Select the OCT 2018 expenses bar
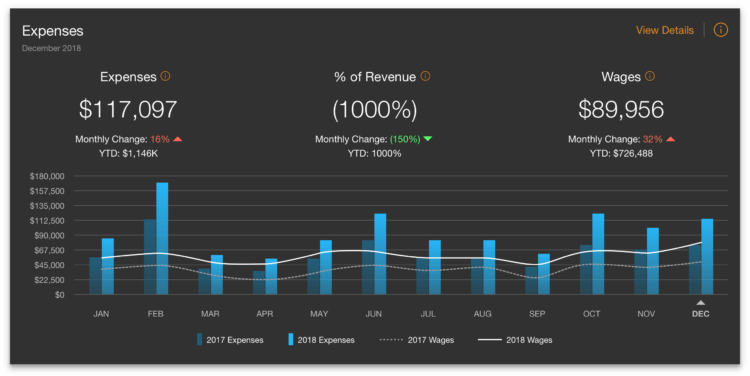 pos(598,254)
